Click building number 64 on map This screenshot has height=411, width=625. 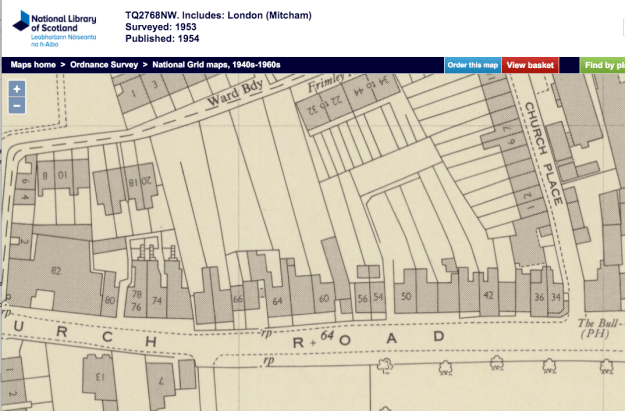(x=277, y=300)
